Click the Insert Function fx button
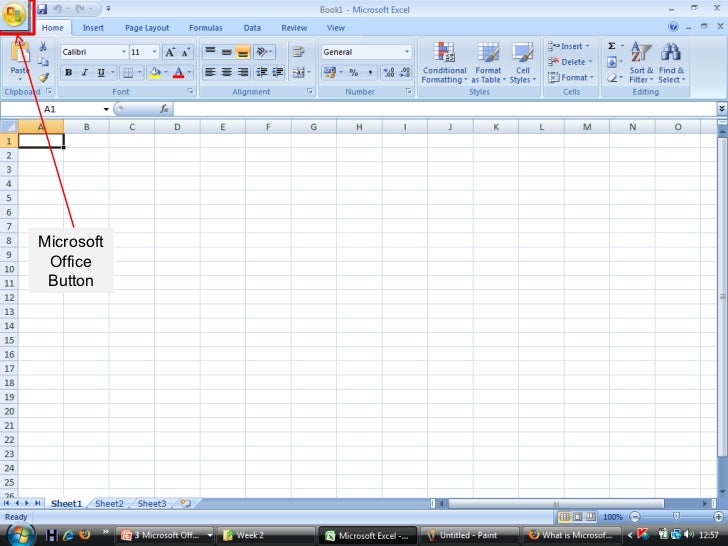The image size is (728, 546). click(x=164, y=109)
